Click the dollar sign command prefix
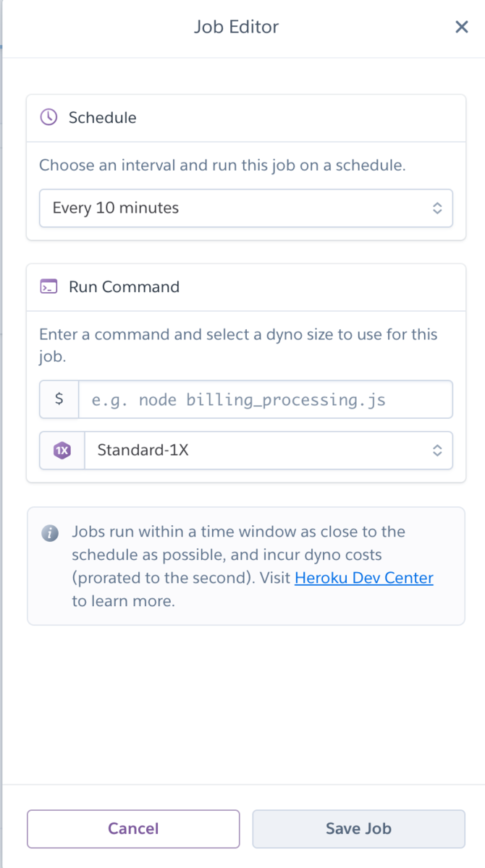The height and width of the screenshot is (868, 485). pos(59,399)
